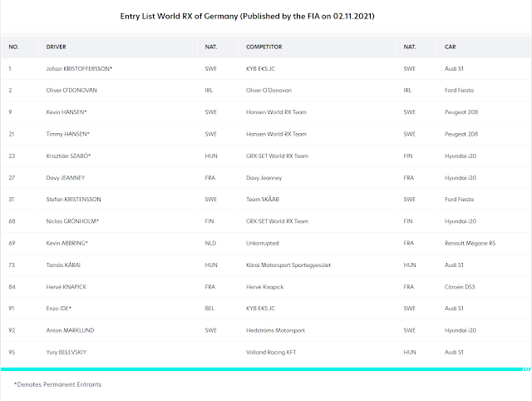Select driver 'Hervé KNAPICK'
Viewport: 532px width, 401px height.
66,287
